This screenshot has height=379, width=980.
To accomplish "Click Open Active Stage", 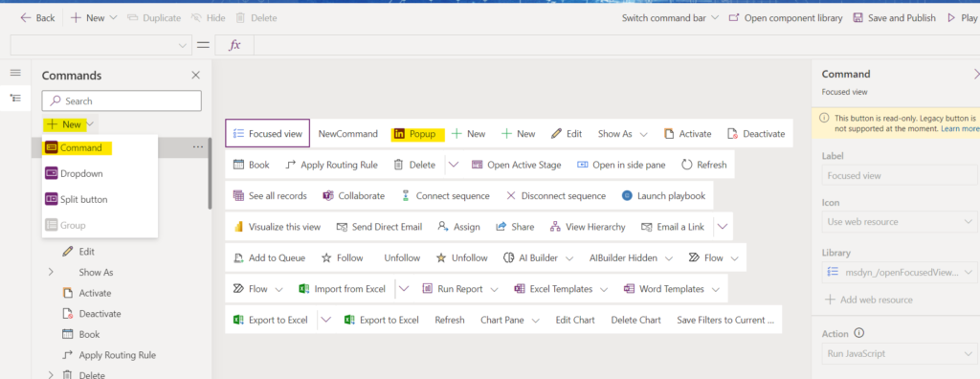I will coord(516,165).
